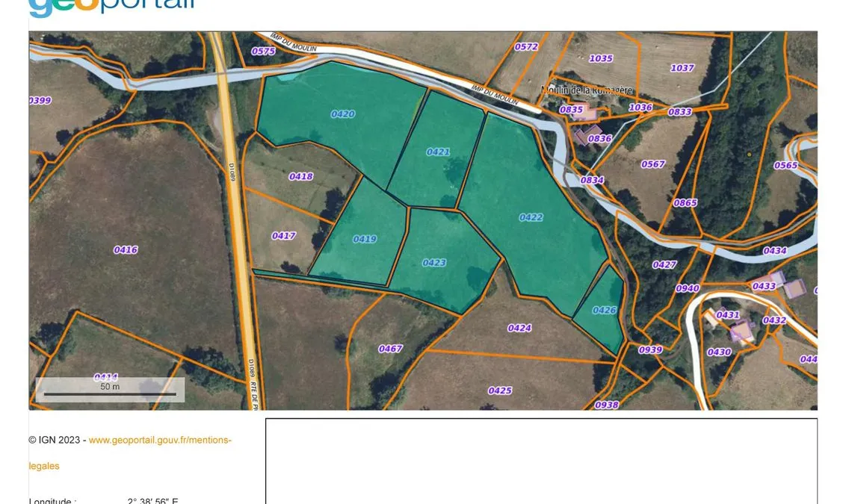
Task: Select highlighted parcel label 0423
Action: [434, 263]
